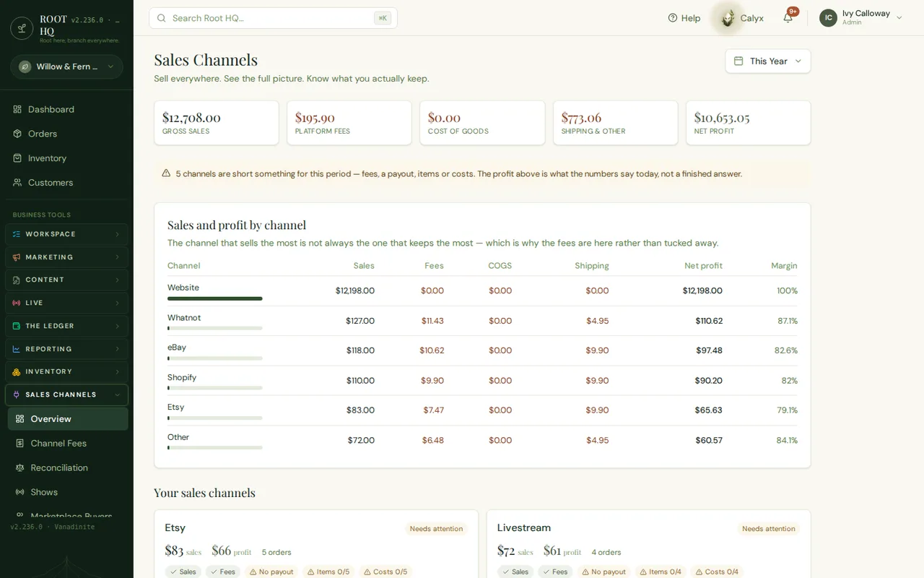Click the search magnifier icon
This screenshot has width=924, height=578.
click(161, 18)
